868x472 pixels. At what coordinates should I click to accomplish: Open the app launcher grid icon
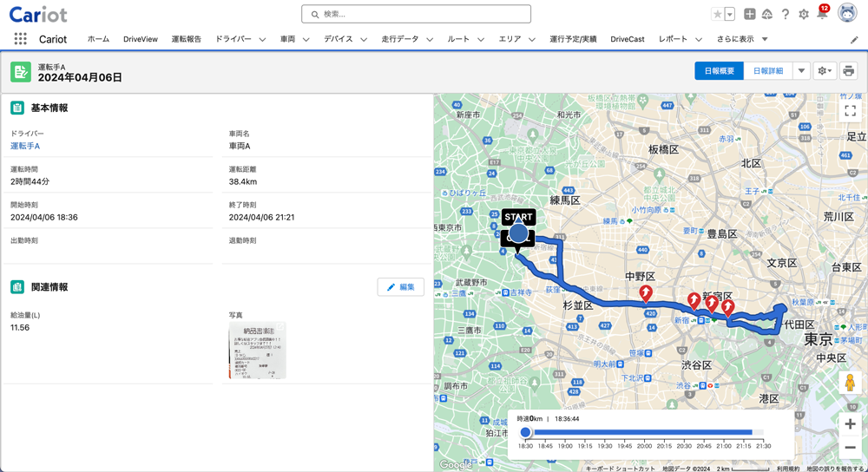coord(20,39)
